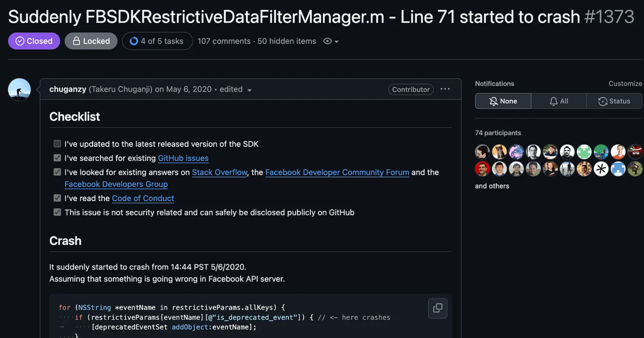Screen dimensions: 644x338
Task: Click the Closed status badge
Action: [34, 41]
